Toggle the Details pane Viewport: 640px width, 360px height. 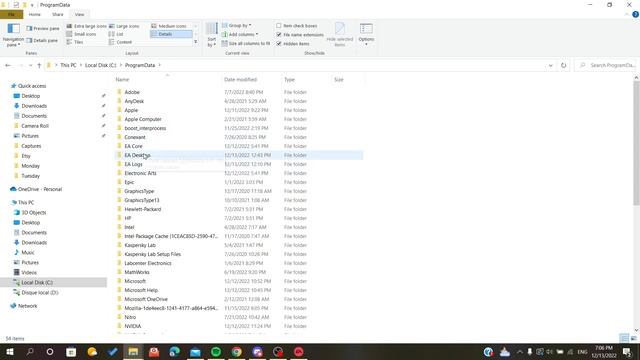[x=42, y=40]
